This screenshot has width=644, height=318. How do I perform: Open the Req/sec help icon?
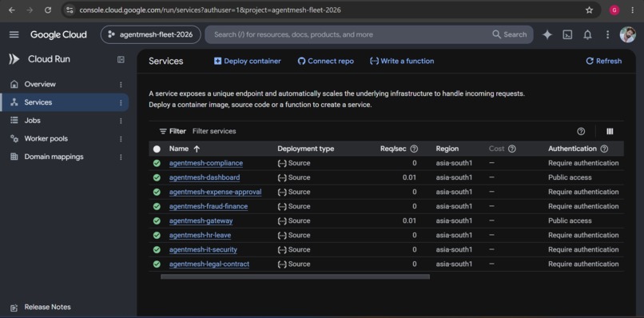coord(414,149)
